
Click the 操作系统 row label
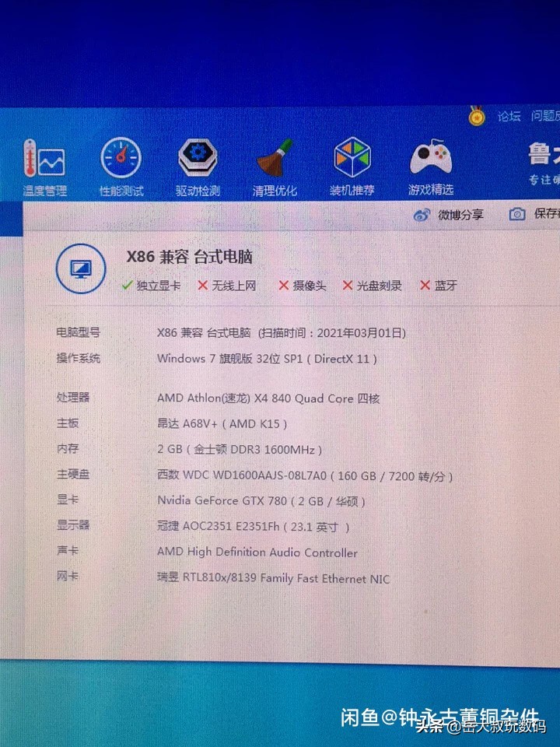(78, 358)
